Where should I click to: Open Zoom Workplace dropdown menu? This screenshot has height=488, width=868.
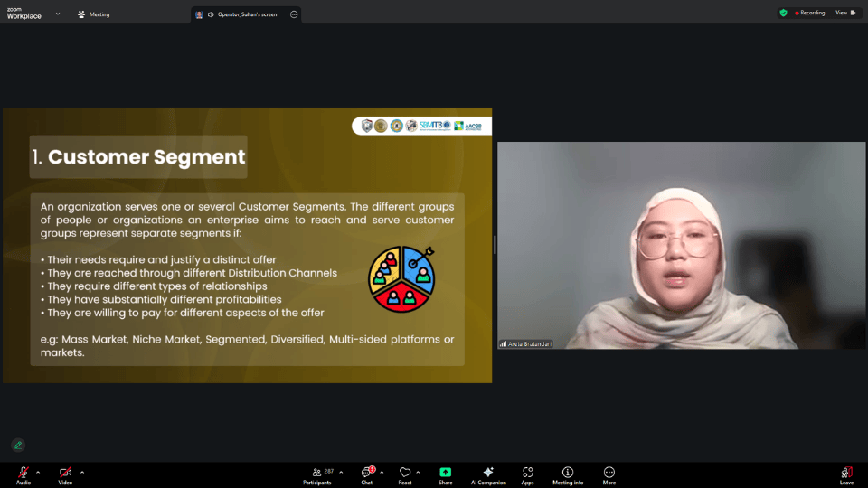[58, 14]
